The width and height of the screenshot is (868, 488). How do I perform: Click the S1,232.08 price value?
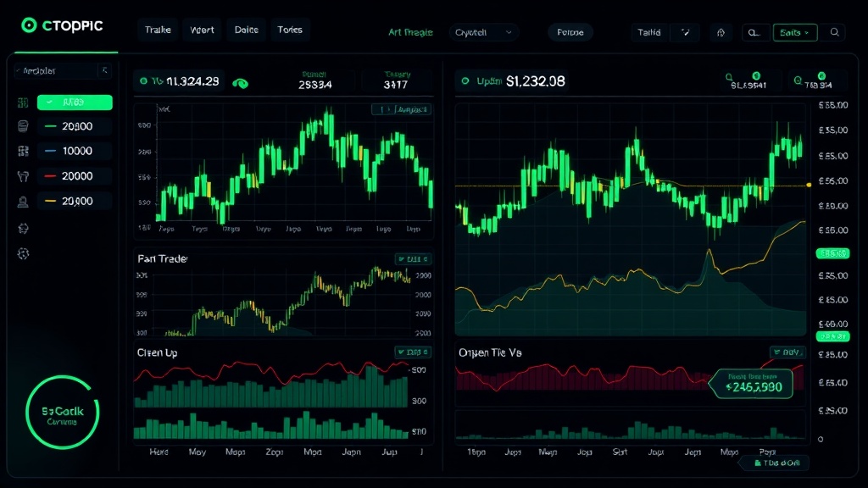[x=536, y=81]
